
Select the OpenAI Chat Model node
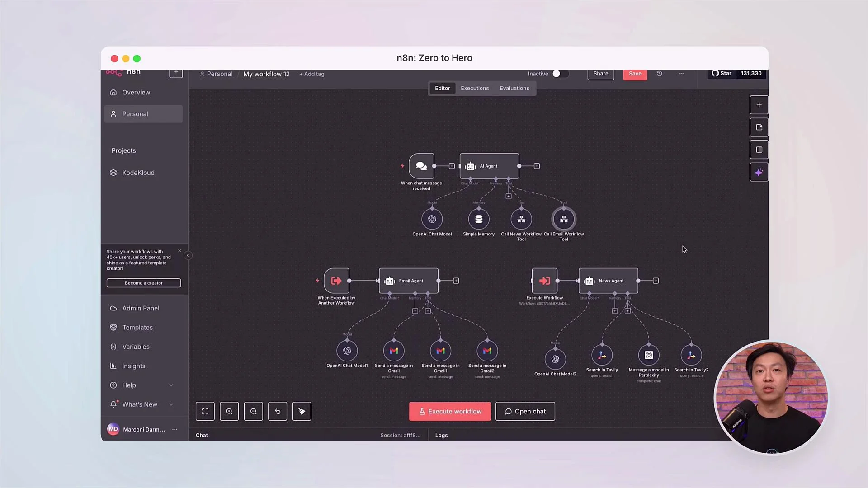click(x=432, y=219)
